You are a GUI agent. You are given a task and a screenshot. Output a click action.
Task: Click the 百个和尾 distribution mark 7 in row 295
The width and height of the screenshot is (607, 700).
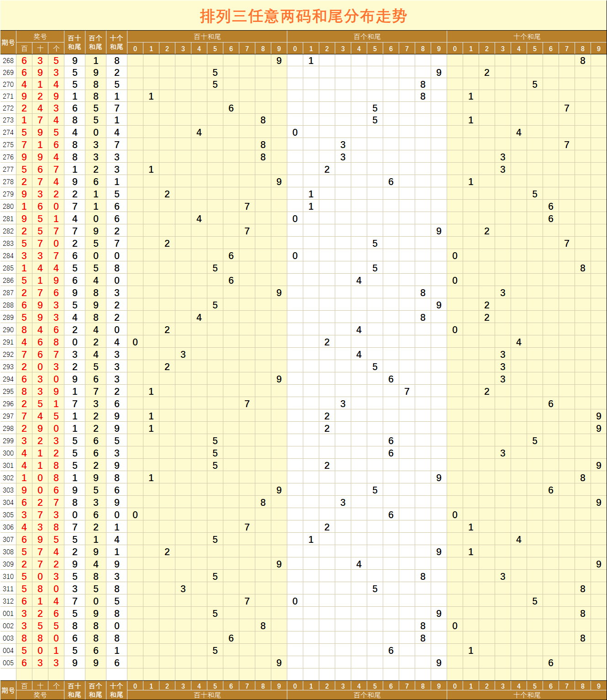coord(407,392)
